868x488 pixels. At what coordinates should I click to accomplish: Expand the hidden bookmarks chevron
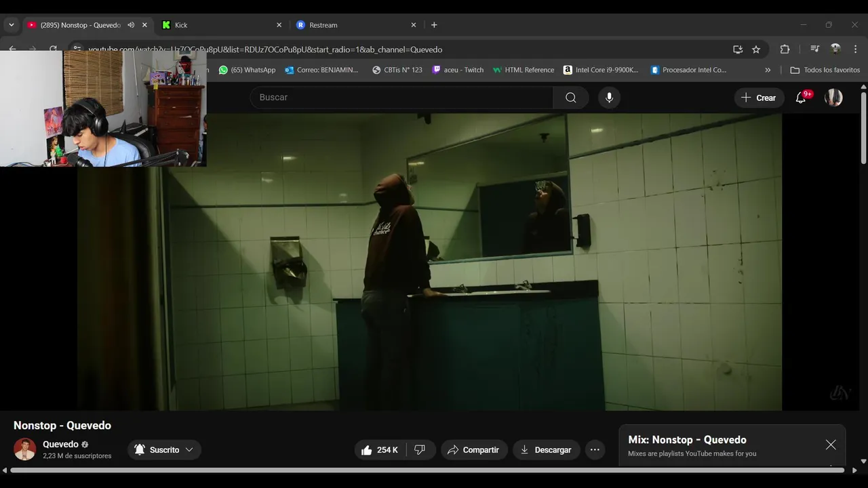tap(768, 70)
